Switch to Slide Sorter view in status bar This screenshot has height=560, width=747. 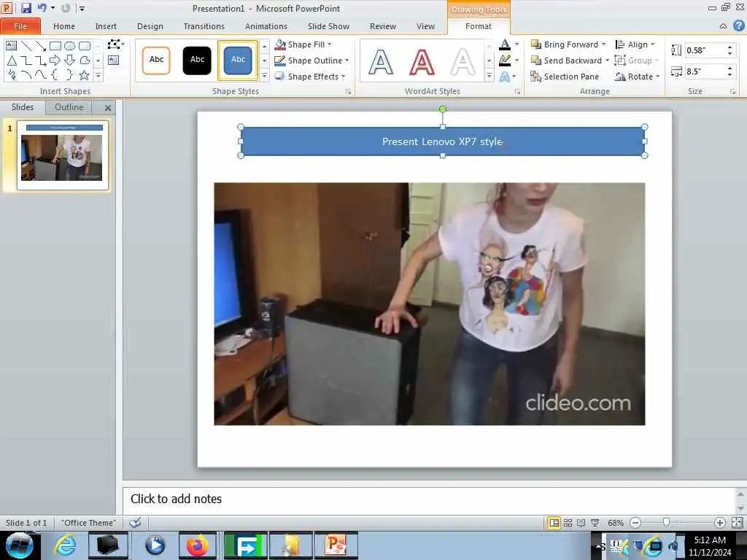[x=568, y=523]
